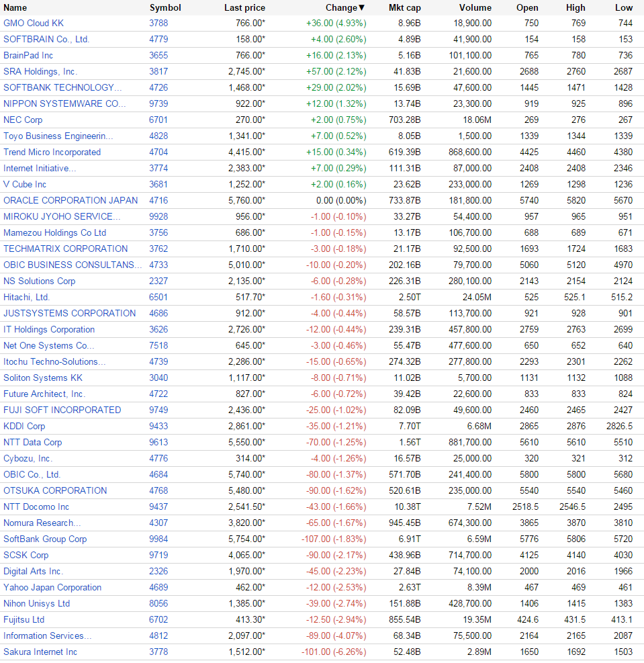
Task: Sort by Open column header
Action: [x=527, y=7]
